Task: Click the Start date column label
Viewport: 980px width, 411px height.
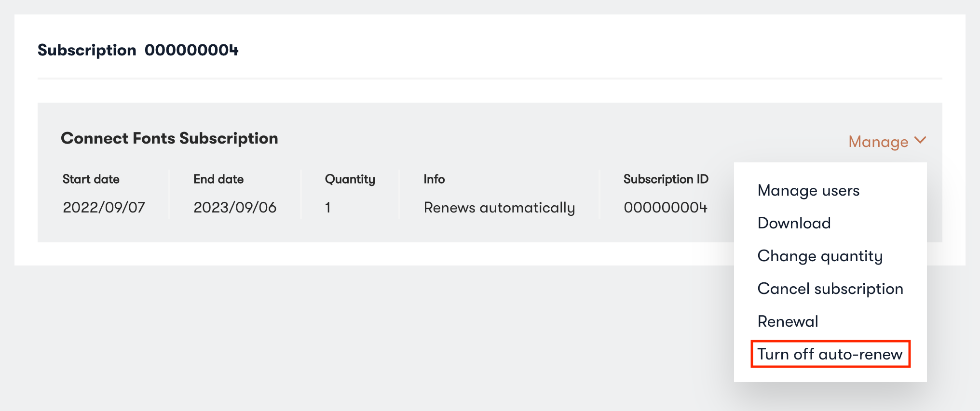Action: tap(91, 179)
